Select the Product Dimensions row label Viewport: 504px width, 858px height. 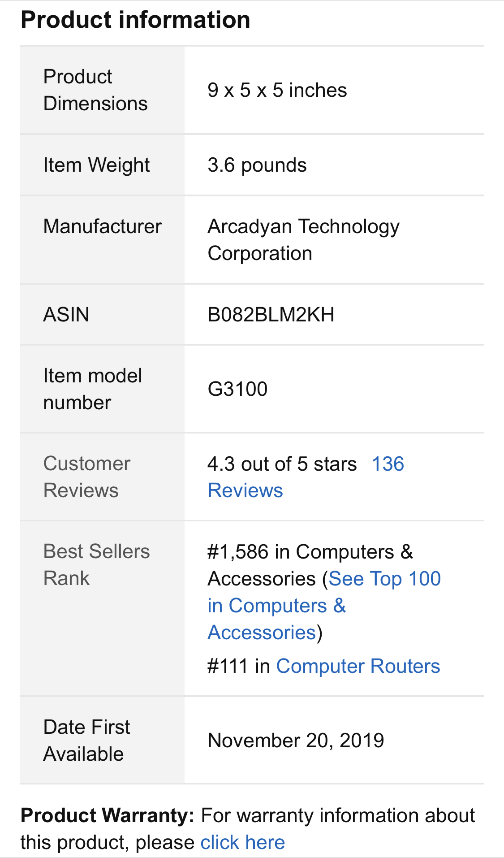[95, 90]
